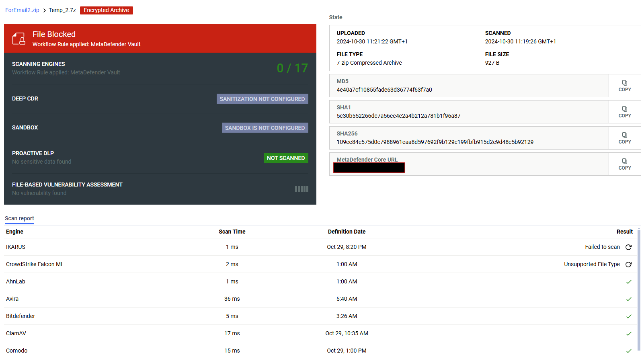Click IKARUS's Oct 29, 8:20 PM definition date

coord(347,247)
